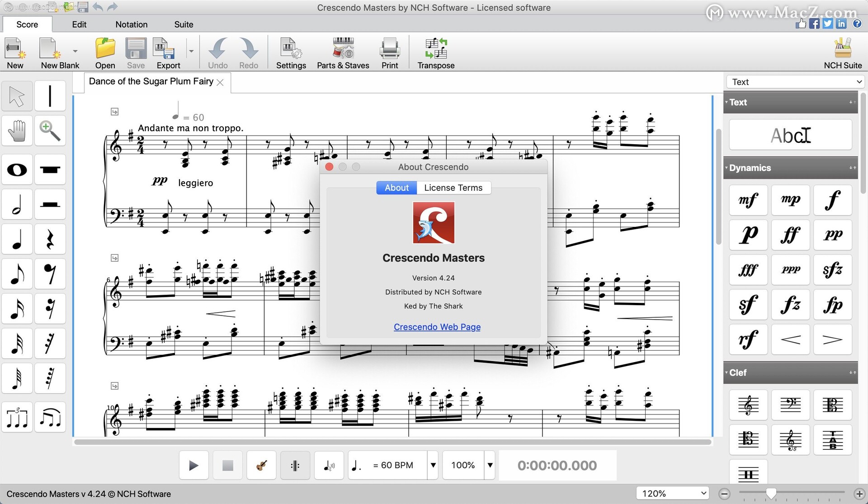Insert mezzo-piano dynamic marking

pos(790,200)
